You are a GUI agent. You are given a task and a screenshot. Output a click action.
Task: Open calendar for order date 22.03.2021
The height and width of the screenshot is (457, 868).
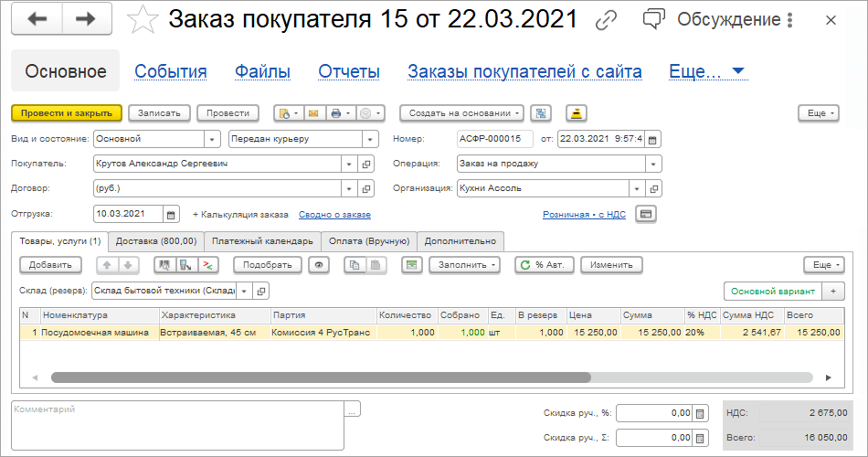652,140
